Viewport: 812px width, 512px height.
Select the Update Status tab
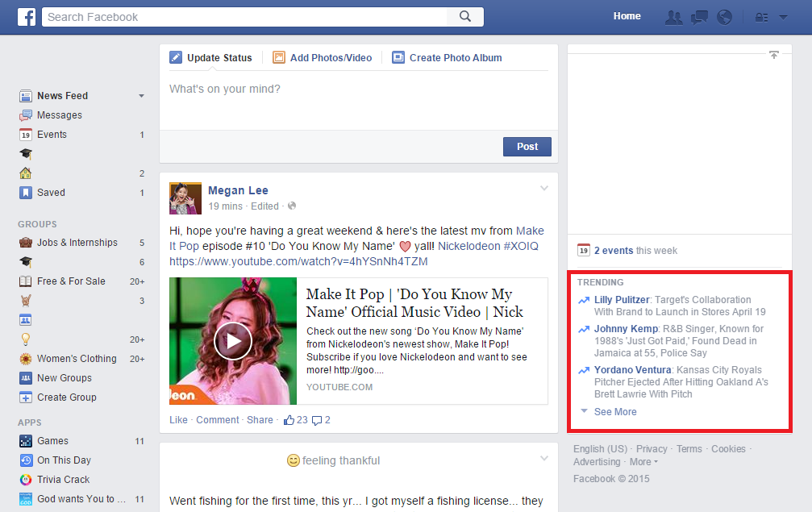(x=211, y=57)
